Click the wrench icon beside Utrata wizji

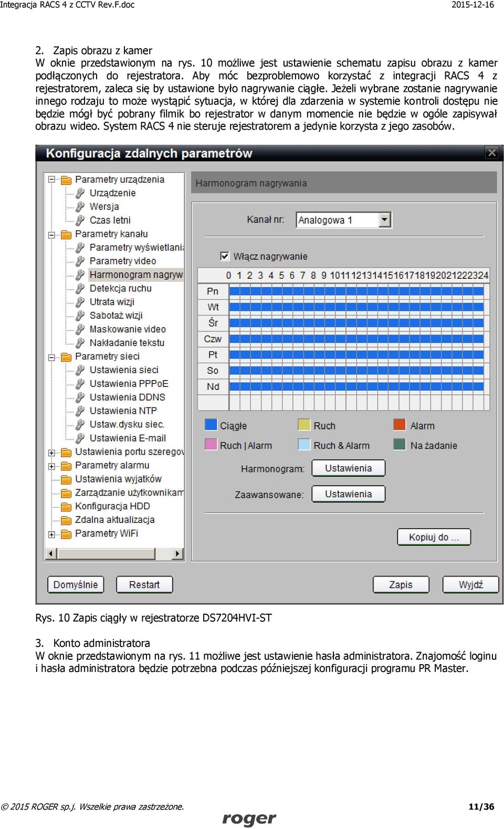[80, 302]
